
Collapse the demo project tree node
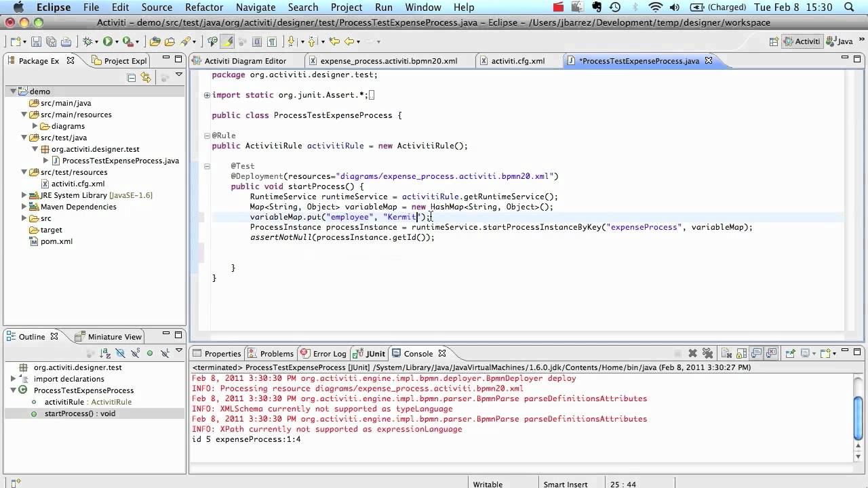coord(13,91)
